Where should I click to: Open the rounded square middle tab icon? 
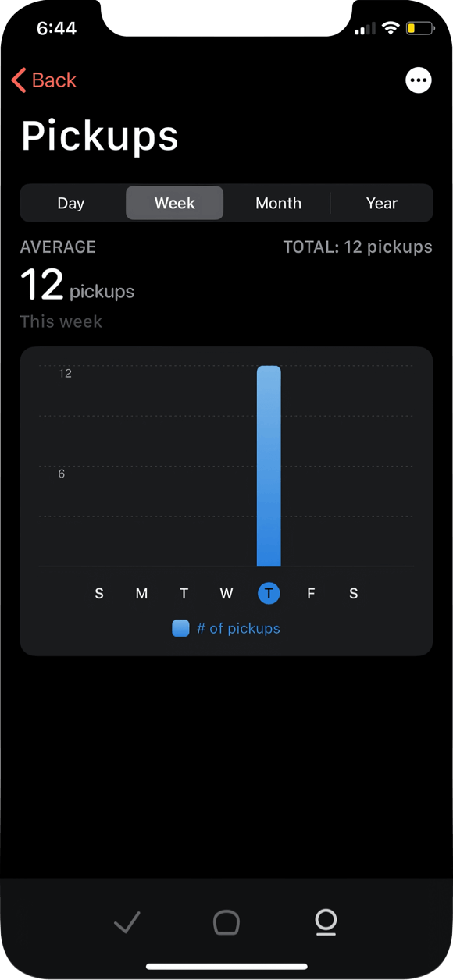(226, 923)
